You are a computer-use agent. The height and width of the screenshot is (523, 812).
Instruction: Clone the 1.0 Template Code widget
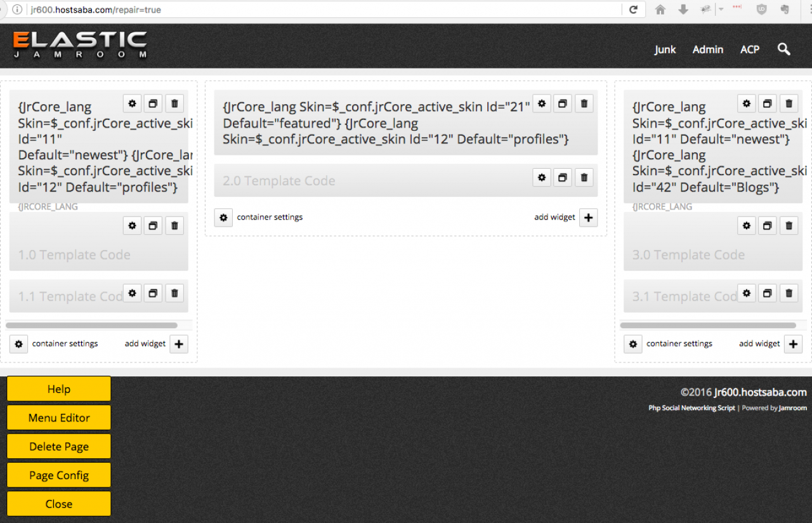pos(153,225)
